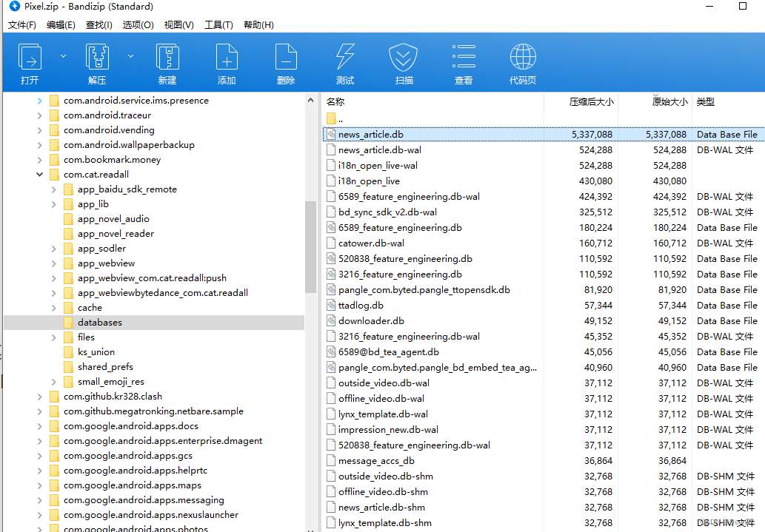Click the databases folder icon in tree
Viewport: 765px width, 532px height.
click(x=68, y=323)
